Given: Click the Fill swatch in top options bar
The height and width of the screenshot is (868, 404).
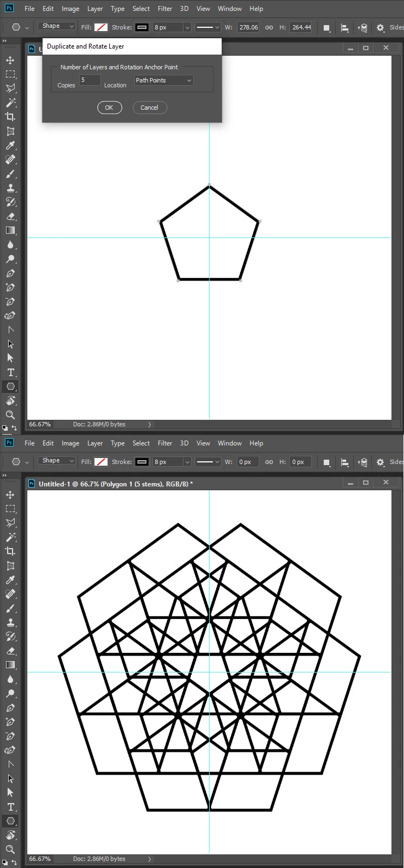Looking at the screenshot, I should tap(101, 27).
